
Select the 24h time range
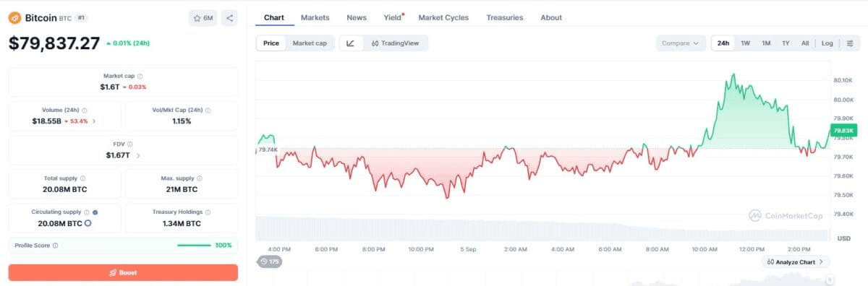[723, 43]
